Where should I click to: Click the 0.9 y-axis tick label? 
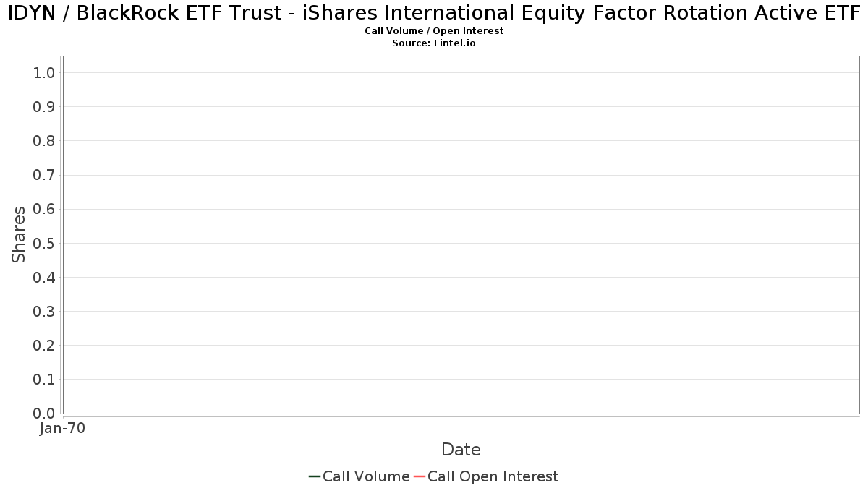point(44,107)
